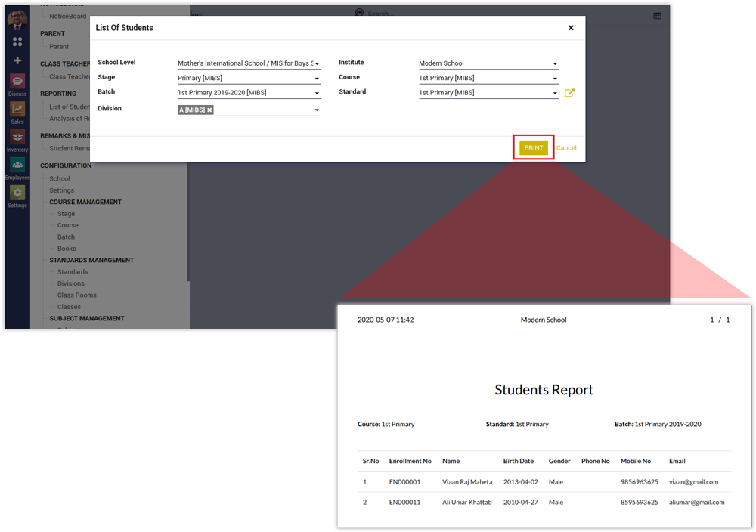Click the Cancel link in dialog

click(566, 148)
